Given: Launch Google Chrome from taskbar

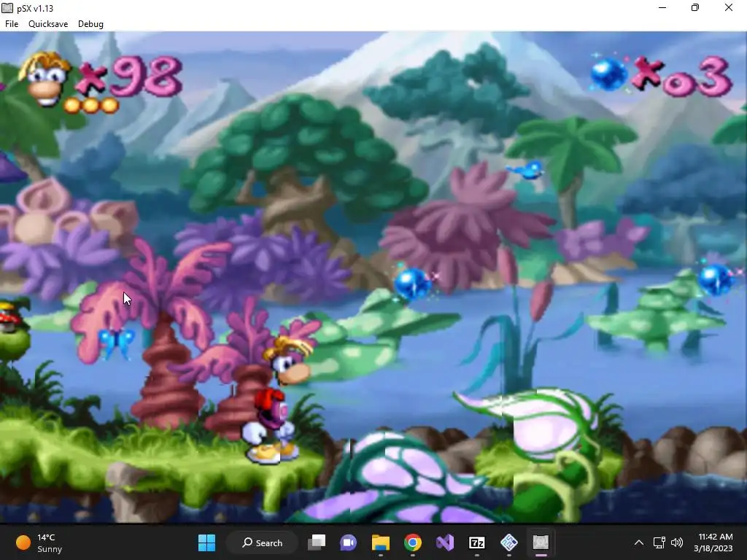Looking at the screenshot, I should (x=413, y=542).
